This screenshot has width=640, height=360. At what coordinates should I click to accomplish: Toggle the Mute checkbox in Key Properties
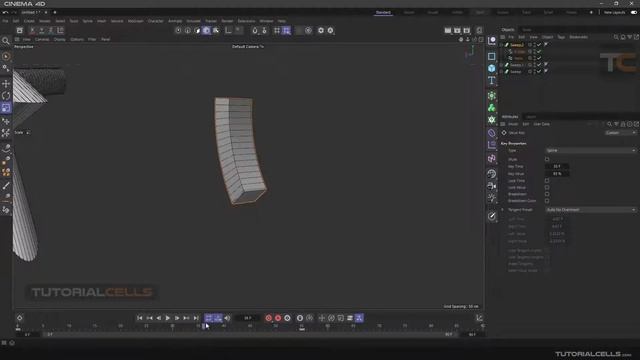point(547,159)
